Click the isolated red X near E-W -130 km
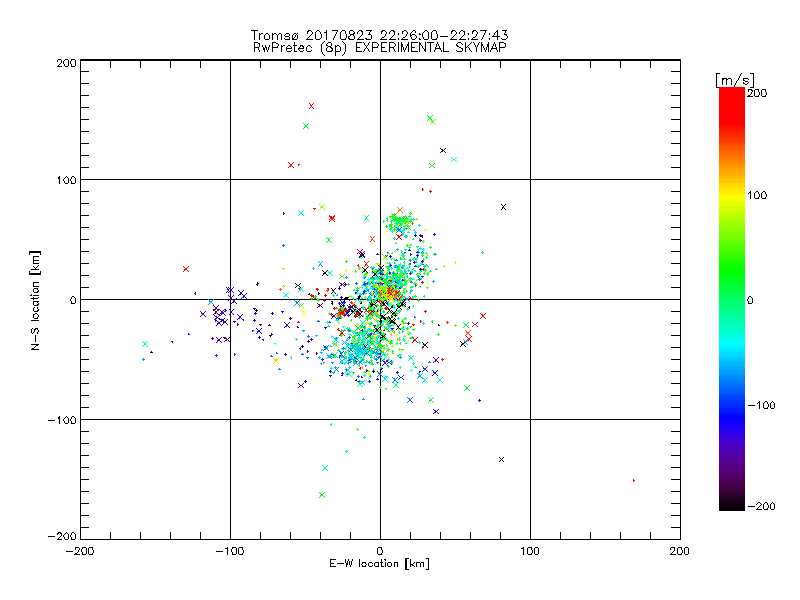This screenshot has width=800, height=600. pyautogui.click(x=186, y=269)
